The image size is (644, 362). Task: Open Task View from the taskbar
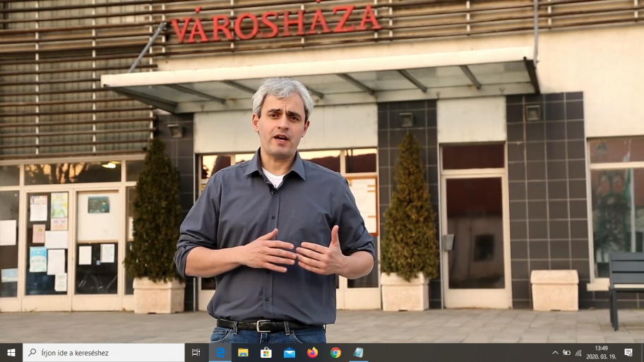pyautogui.click(x=196, y=352)
